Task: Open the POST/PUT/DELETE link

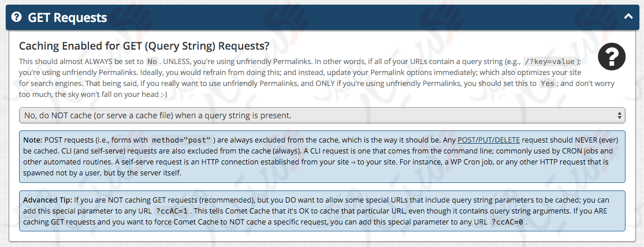Action: point(488,140)
